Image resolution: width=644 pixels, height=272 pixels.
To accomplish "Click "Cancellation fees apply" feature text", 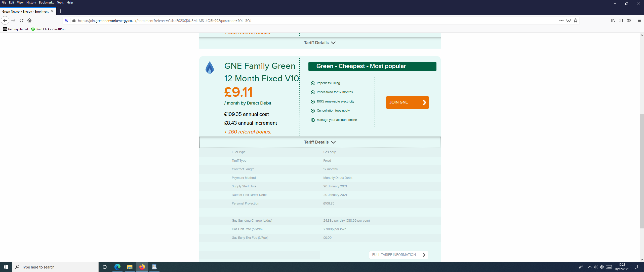I will coord(333,111).
